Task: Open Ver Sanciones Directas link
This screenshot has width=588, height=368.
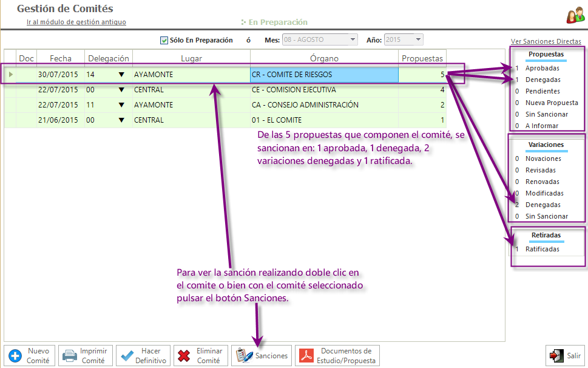Action: pyautogui.click(x=546, y=41)
